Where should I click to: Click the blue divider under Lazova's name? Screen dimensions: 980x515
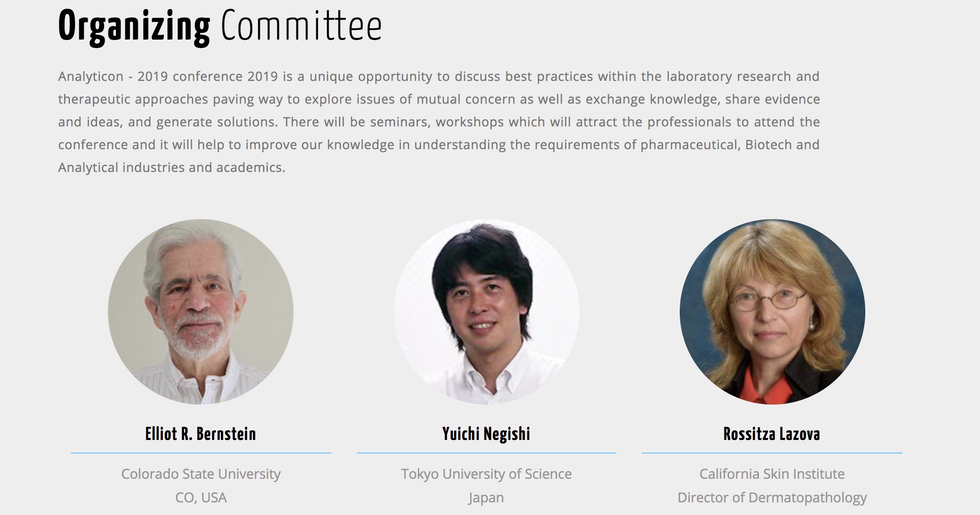click(772, 453)
